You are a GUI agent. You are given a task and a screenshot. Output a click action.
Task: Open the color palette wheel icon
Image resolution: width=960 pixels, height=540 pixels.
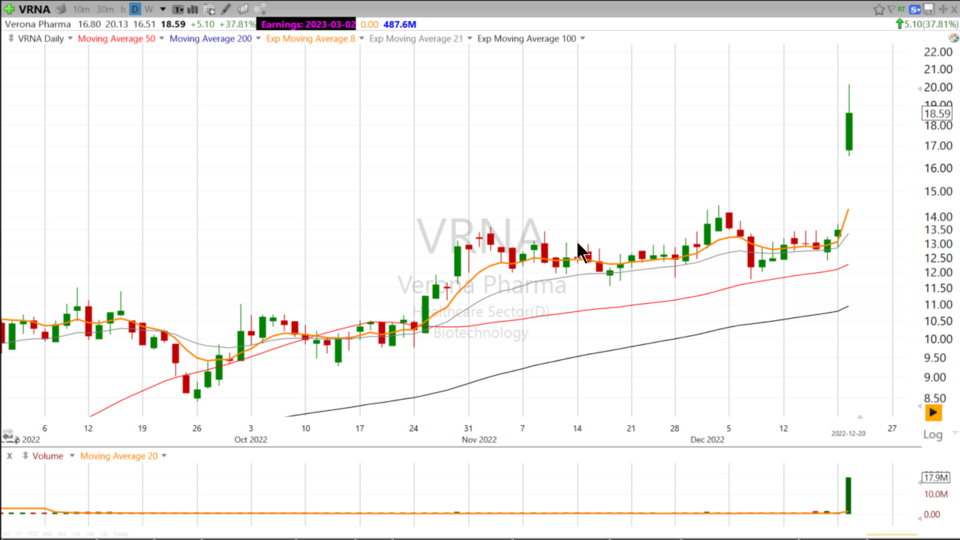click(x=953, y=39)
